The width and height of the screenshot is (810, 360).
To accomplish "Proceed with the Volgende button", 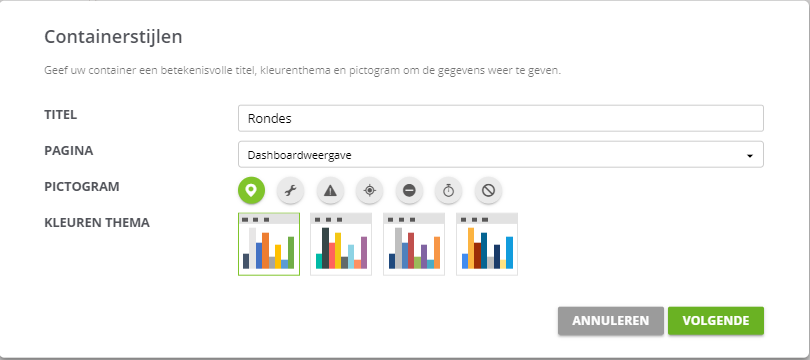I will point(715,321).
